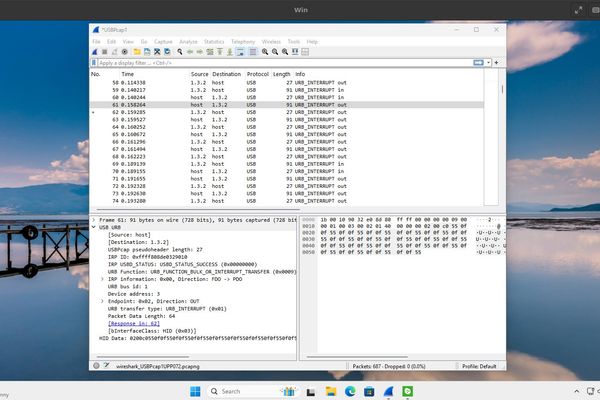Open the File menu
The width and height of the screenshot is (600, 400).
(x=96, y=41)
